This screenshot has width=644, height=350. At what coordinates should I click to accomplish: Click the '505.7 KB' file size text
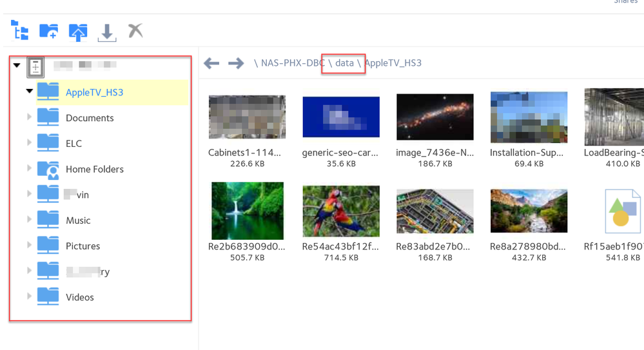tap(248, 258)
